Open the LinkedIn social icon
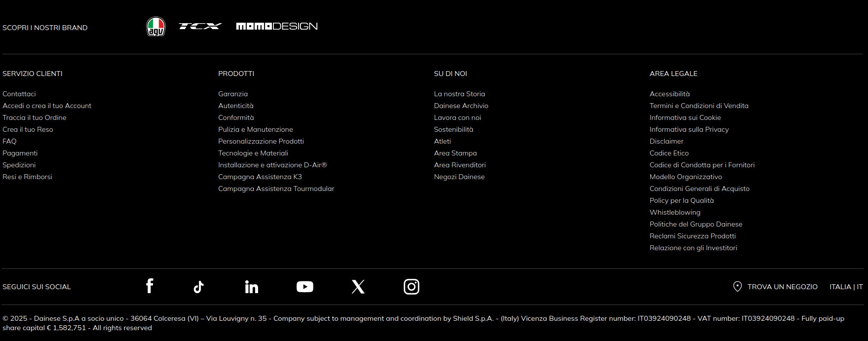This screenshot has height=341, width=868. [252, 287]
